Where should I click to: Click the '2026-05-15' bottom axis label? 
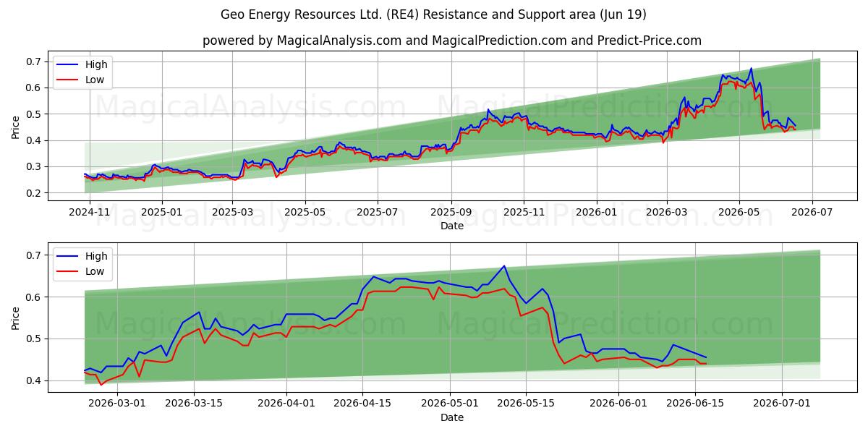527,404
